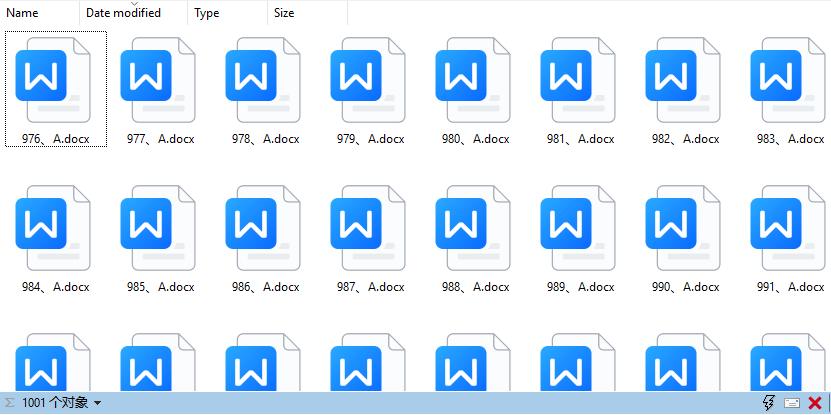Select the 980、A.docx file icon
The image size is (831, 415).
click(473, 80)
